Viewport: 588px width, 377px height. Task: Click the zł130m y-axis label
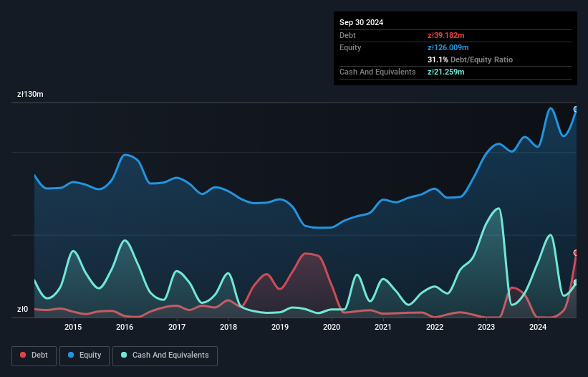[x=30, y=94]
